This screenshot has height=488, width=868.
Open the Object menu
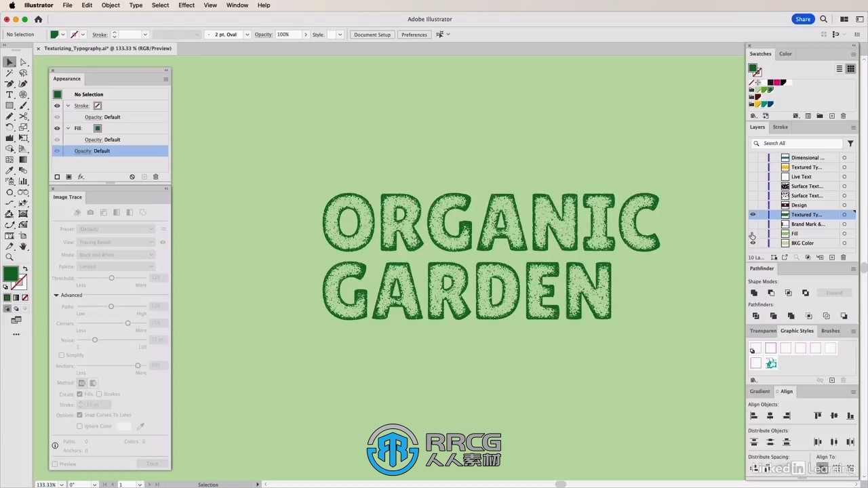pyautogui.click(x=111, y=5)
